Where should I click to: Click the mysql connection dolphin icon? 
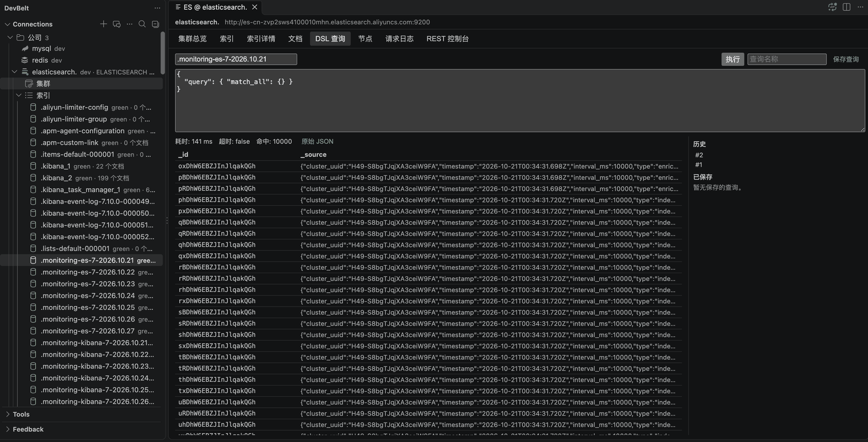(25, 48)
